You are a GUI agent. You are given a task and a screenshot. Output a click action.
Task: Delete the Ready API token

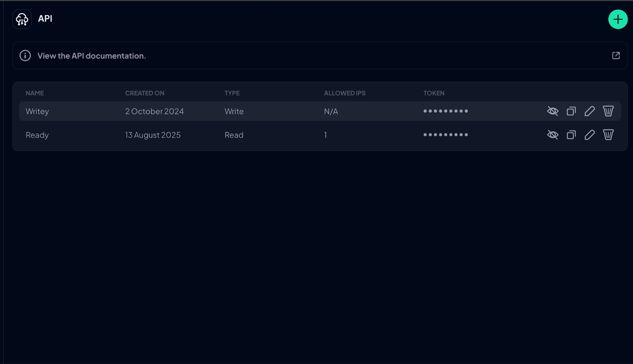point(608,135)
